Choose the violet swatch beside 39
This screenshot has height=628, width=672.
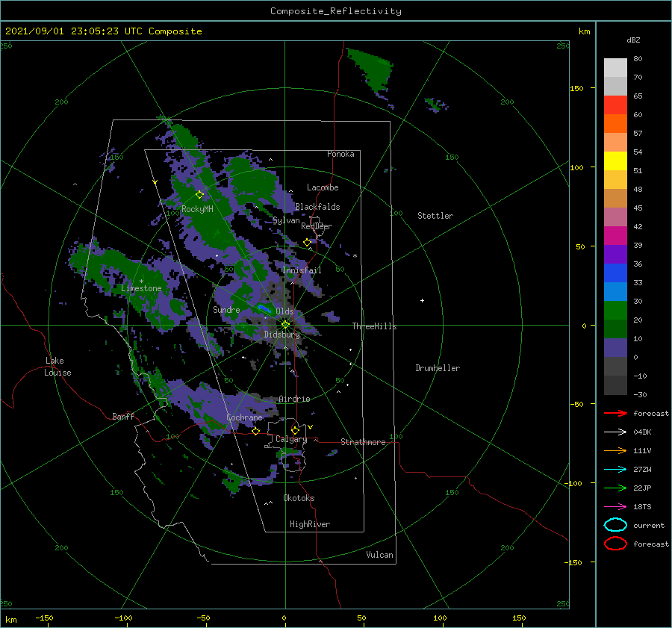[615, 254]
